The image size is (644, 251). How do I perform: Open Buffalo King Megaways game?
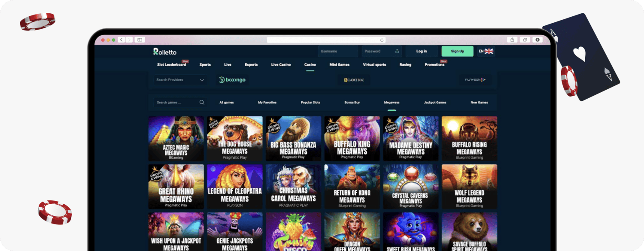pos(352,139)
